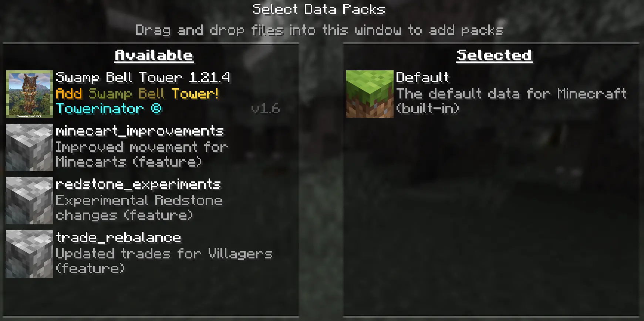Click the 'Select Data Packs' screen title

(319, 9)
